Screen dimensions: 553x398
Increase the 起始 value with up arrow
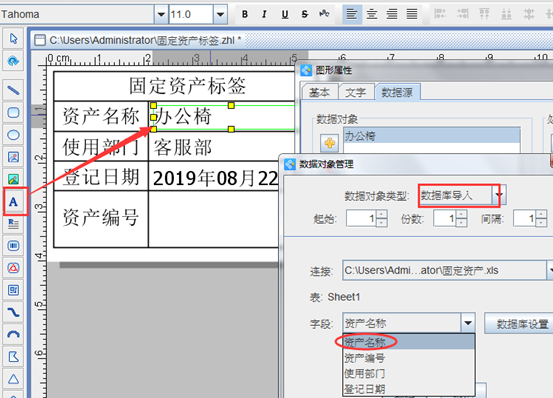click(x=382, y=214)
